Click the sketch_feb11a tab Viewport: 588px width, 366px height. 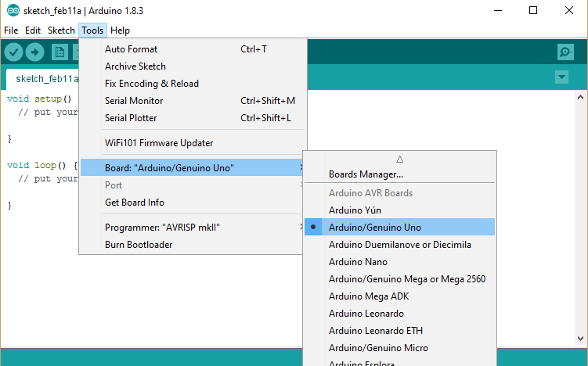[43, 79]
